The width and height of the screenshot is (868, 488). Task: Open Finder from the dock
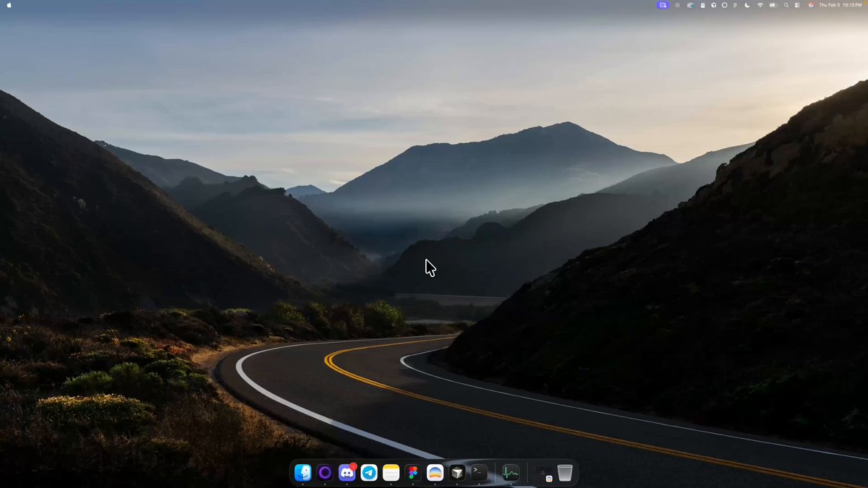(x=303, y=473)
